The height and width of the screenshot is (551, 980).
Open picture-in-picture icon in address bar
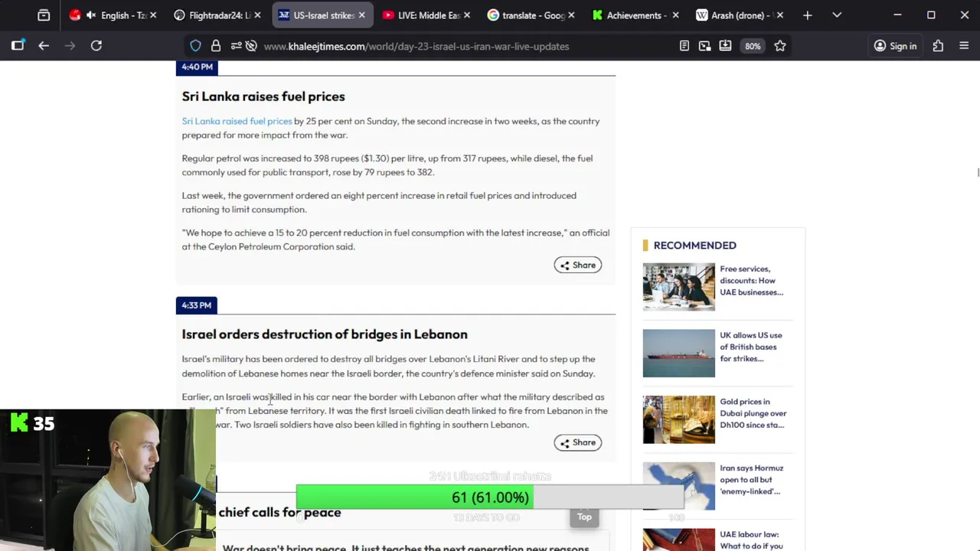(x=705, y=46)
